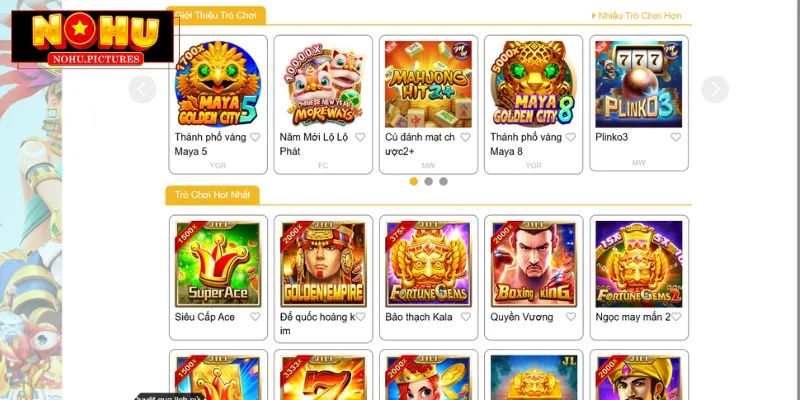800x400 pixels.
Task: Open the Fortune Gems game icon
Action: tap(428, 264)
